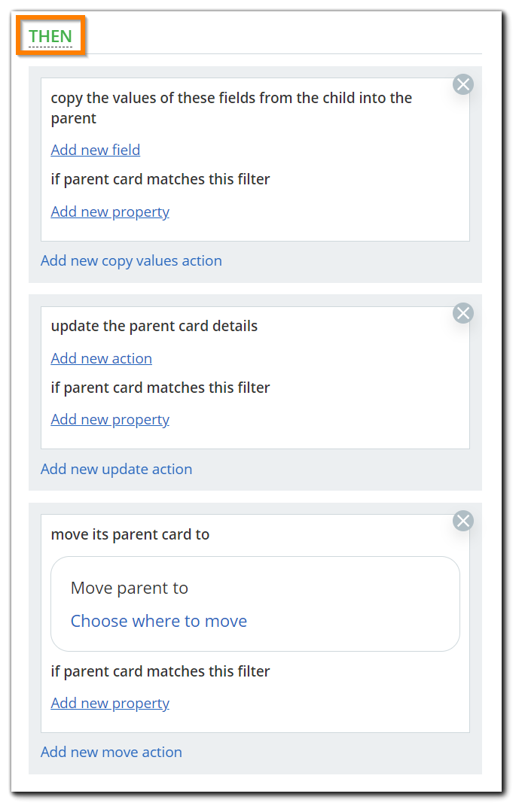
Task: Expand the "Move parent to" destination chooser
Action: [158, 621]
